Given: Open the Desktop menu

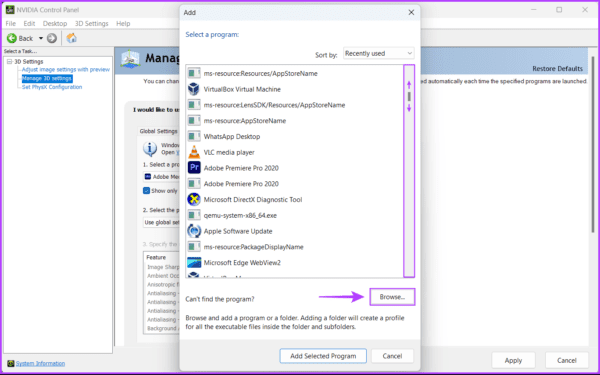Looking at the screenshot, I should coord(55,23).
